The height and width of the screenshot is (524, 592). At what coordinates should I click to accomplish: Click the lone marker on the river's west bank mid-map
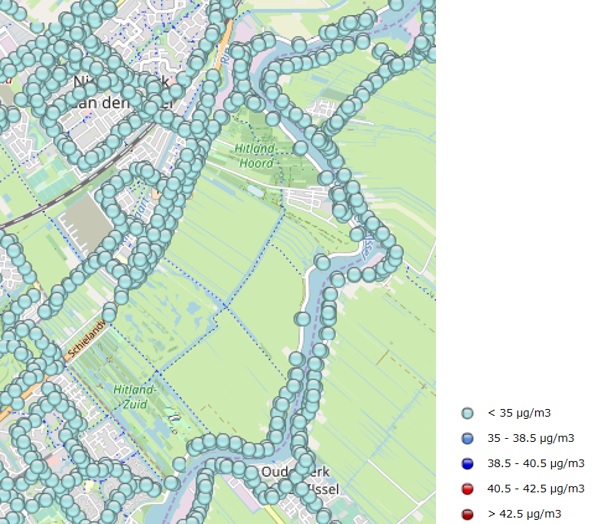click(302, 319)
